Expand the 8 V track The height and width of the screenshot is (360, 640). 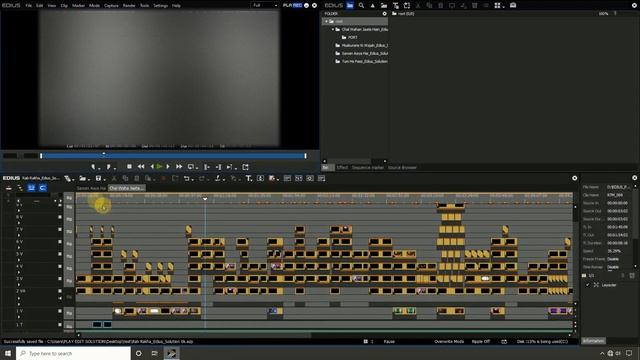[x=18, y=223]
